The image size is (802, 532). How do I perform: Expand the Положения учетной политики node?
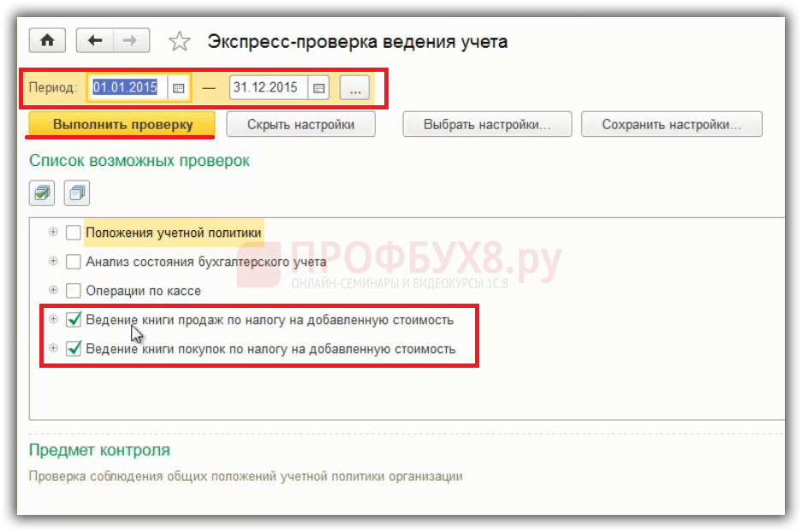click(53, 232)
